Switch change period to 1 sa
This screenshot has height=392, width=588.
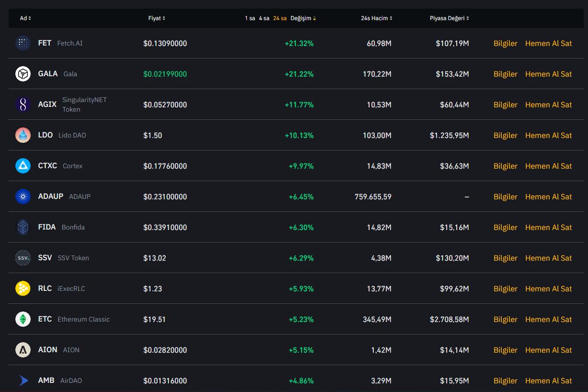250,18
